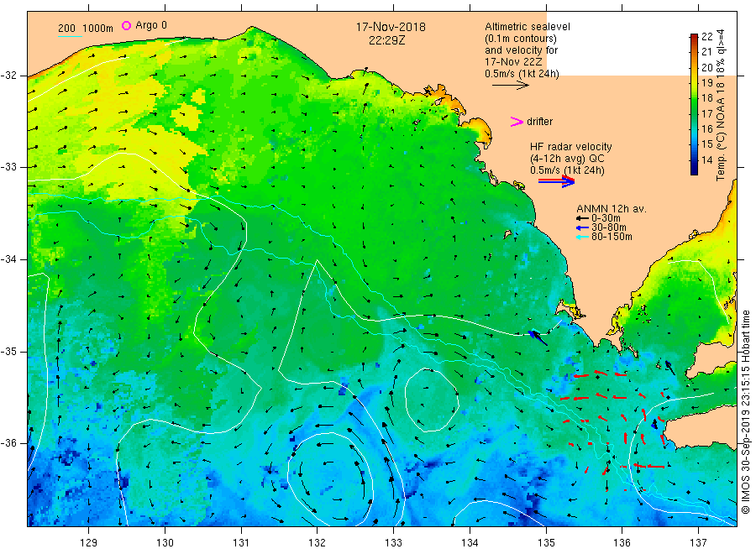Viewport: 756px width, 554px height.
Task: Click the 'drifter' label
Action: click(x=539, y=122)
